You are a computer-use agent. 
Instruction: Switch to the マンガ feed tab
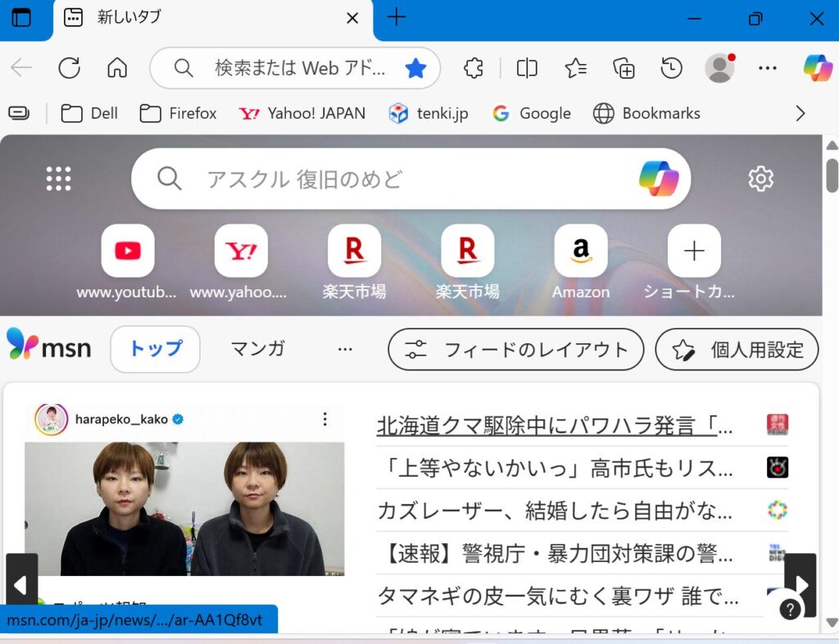coord(256,349)
